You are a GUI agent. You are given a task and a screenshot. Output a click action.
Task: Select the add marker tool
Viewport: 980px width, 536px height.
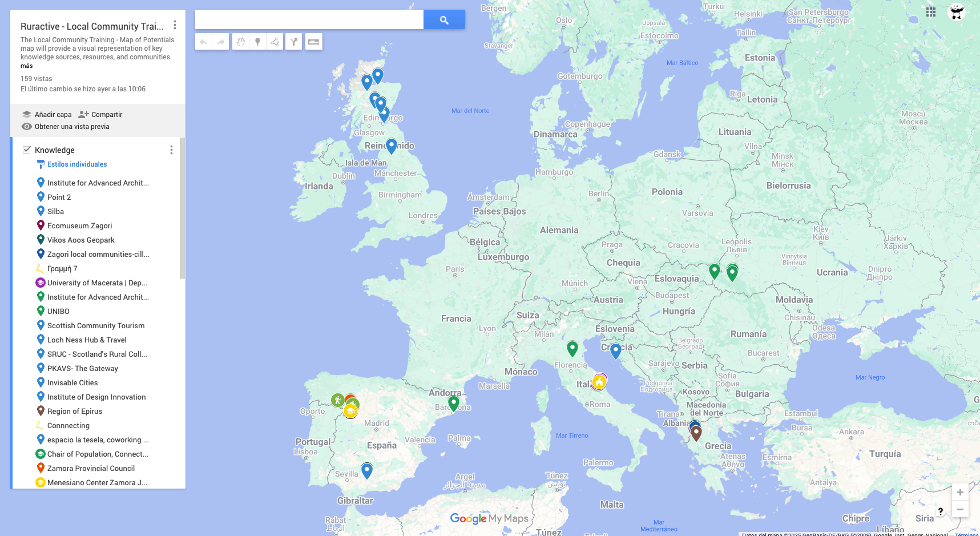coord(257,42)
